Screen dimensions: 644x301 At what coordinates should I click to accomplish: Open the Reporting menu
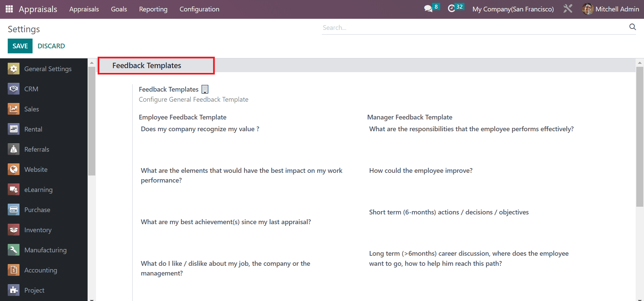pyautogui.click(x=153, y=9)
